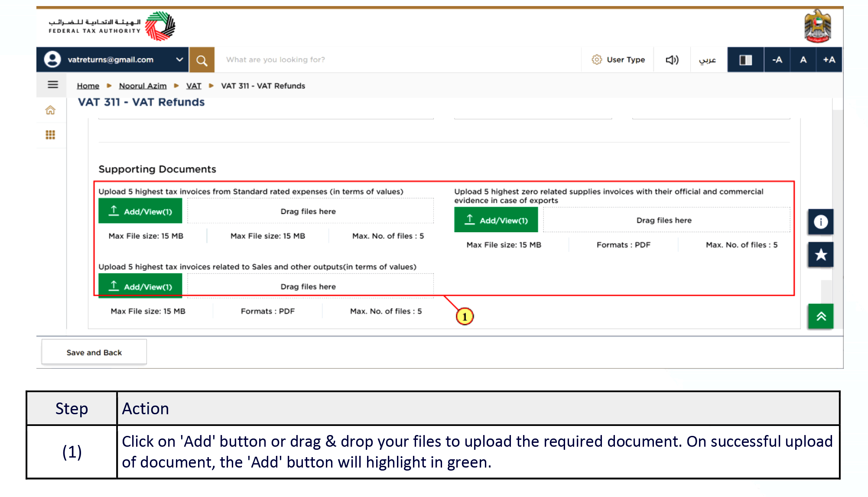Click the green scroll-to-top chevron
The width and height of the screenshot is (868, 497).
[x=820, y=316]
